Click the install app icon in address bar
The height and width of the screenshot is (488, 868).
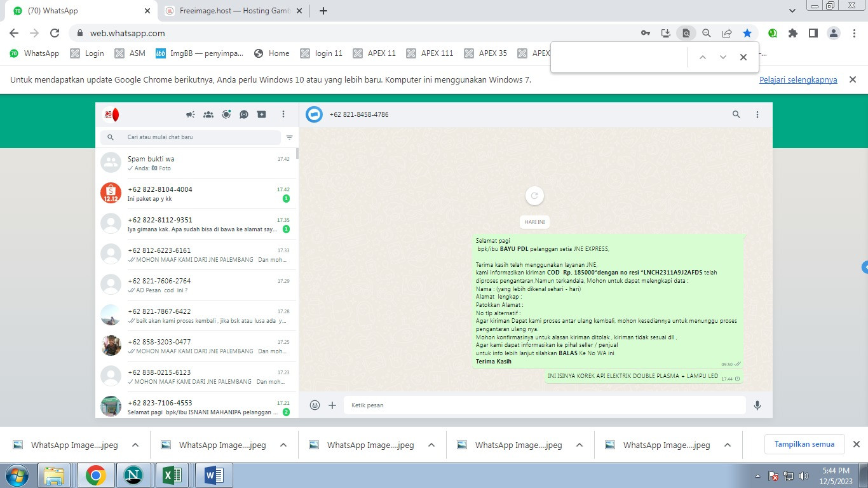pyautogui.click(x=666, y=33)
